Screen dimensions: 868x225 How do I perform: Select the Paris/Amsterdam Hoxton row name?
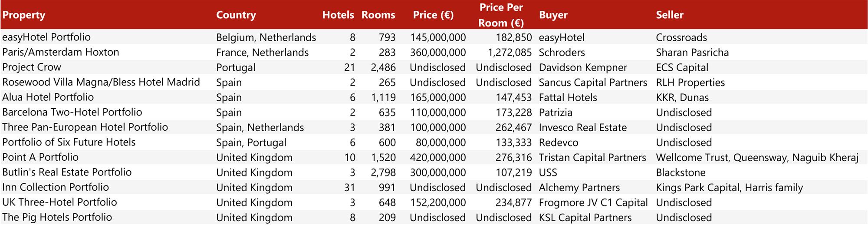(x=60, y=53)
